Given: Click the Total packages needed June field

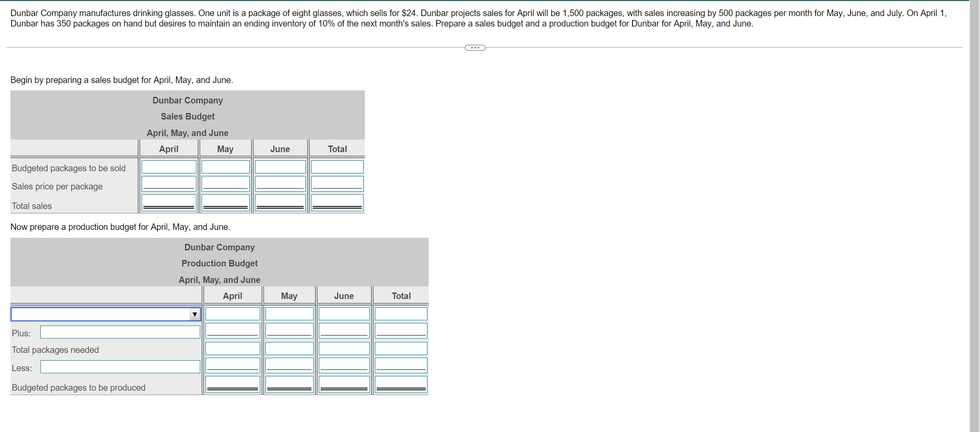Looking at the screenshot, I should [x=344, y=348].
